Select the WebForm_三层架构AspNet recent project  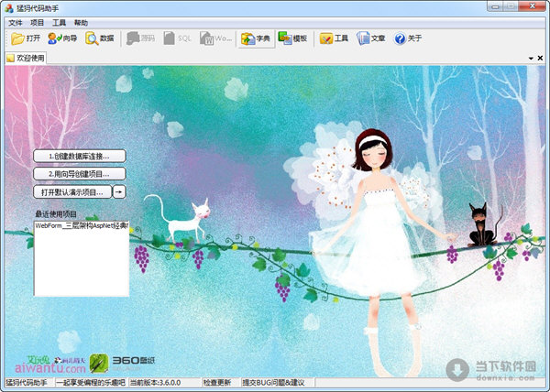click(x=82, y=226)
